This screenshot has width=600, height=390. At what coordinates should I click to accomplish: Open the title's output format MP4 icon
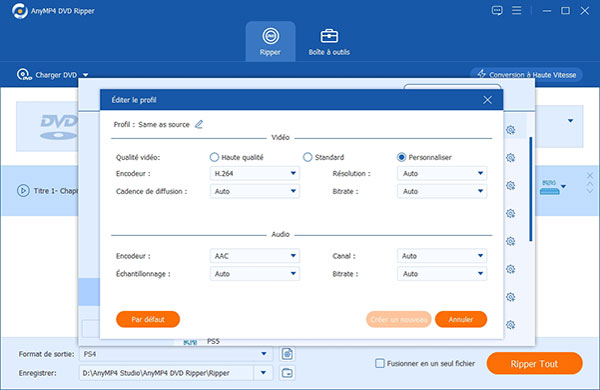[x=549, y=187]
